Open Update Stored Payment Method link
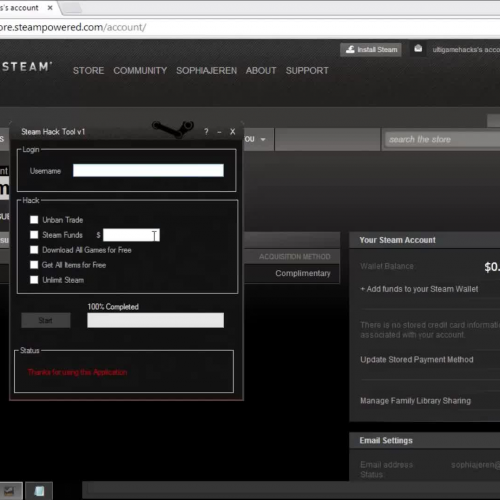This screenshot has height=500, width=500. coord(417,360)
